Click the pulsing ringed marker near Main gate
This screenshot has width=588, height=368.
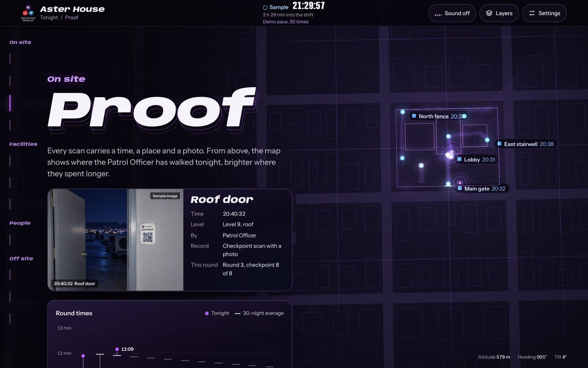460,183
